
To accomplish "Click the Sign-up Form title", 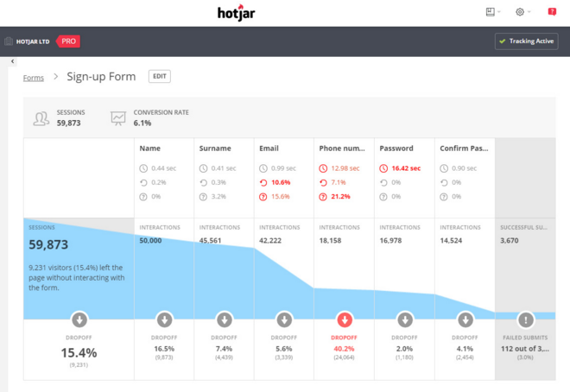I will pos(101,77).
